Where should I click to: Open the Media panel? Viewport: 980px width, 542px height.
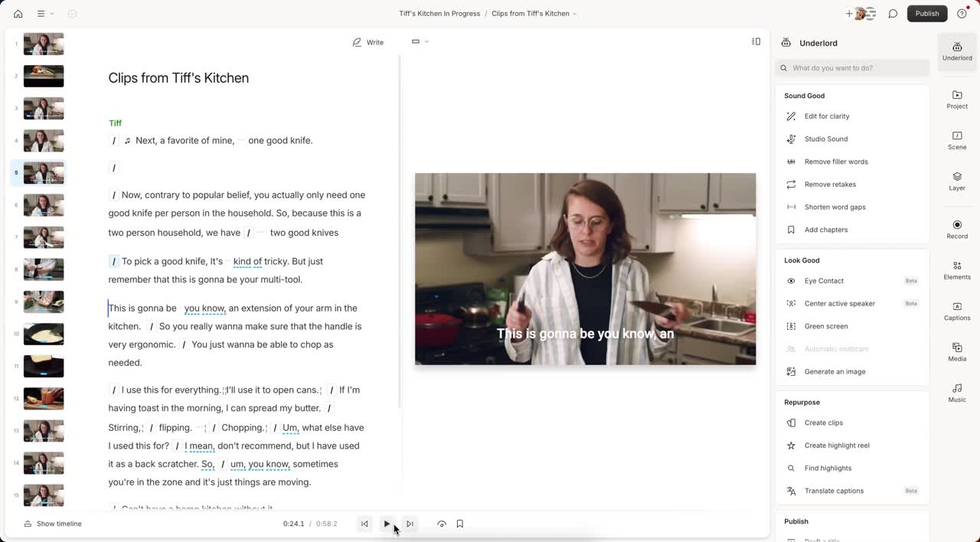[x=957, y=352]
